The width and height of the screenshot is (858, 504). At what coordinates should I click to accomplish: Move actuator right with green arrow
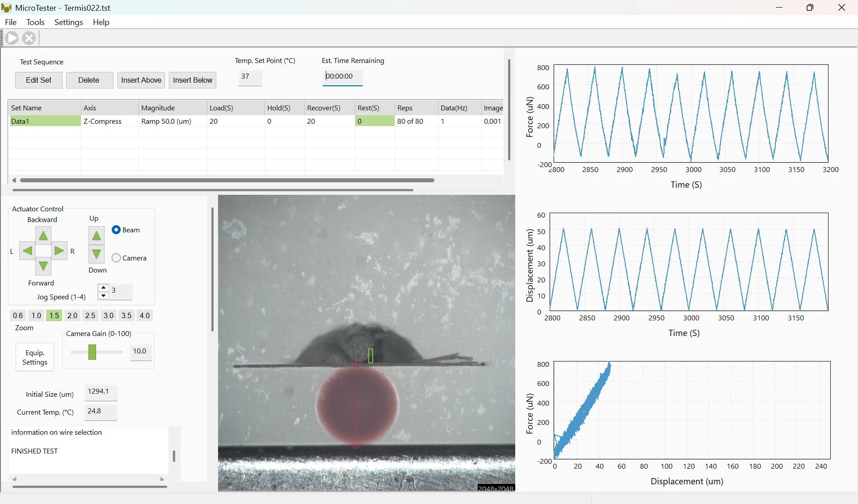click(59, 251)
